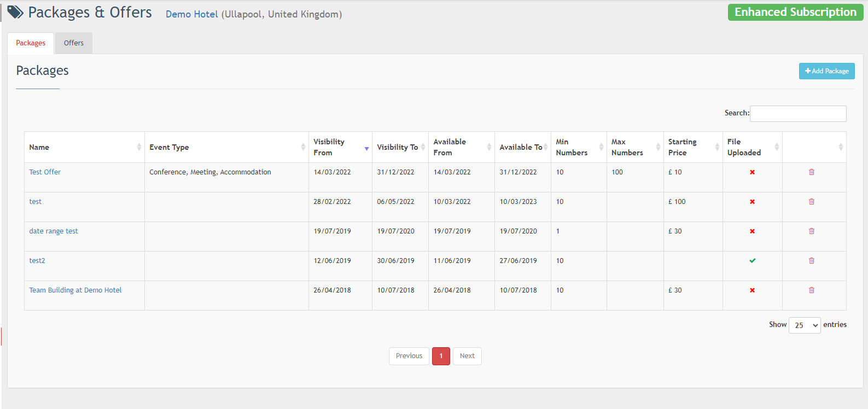Open the 'test' package link
The height and width of the screenshot is (409, 868).
[35, 202]
